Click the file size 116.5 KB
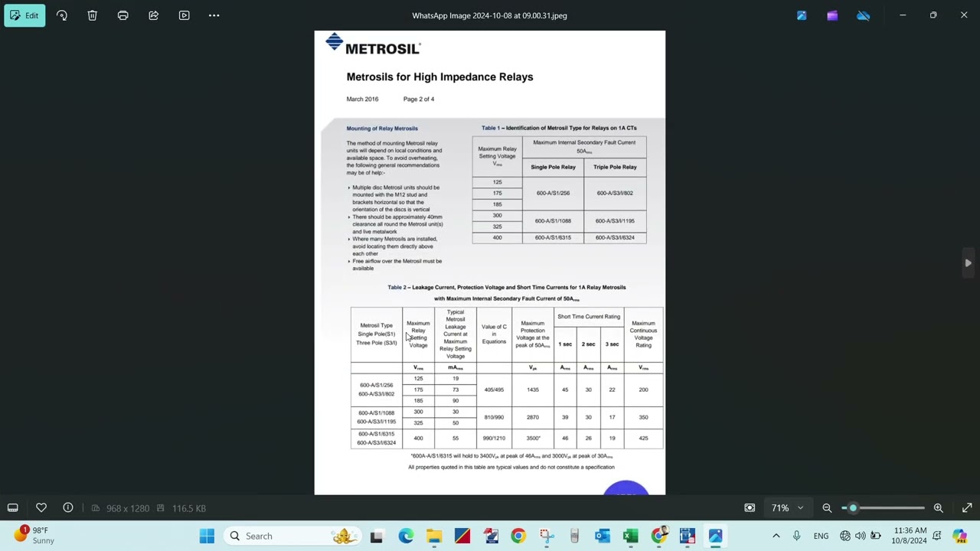 point(188,508)
